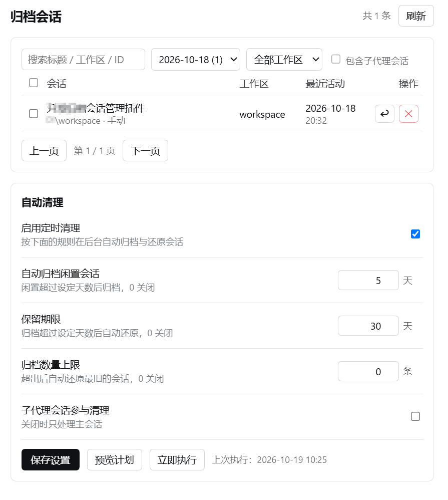Click the 第 1 / 1 页 page indicator

pos(95,150)
